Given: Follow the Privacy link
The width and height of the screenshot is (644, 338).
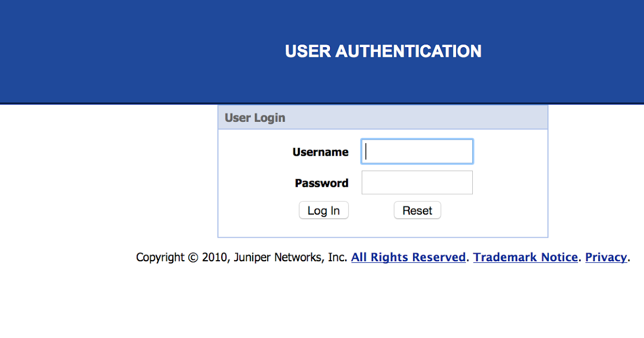Looking at the screenshot, I should (606, 258).
